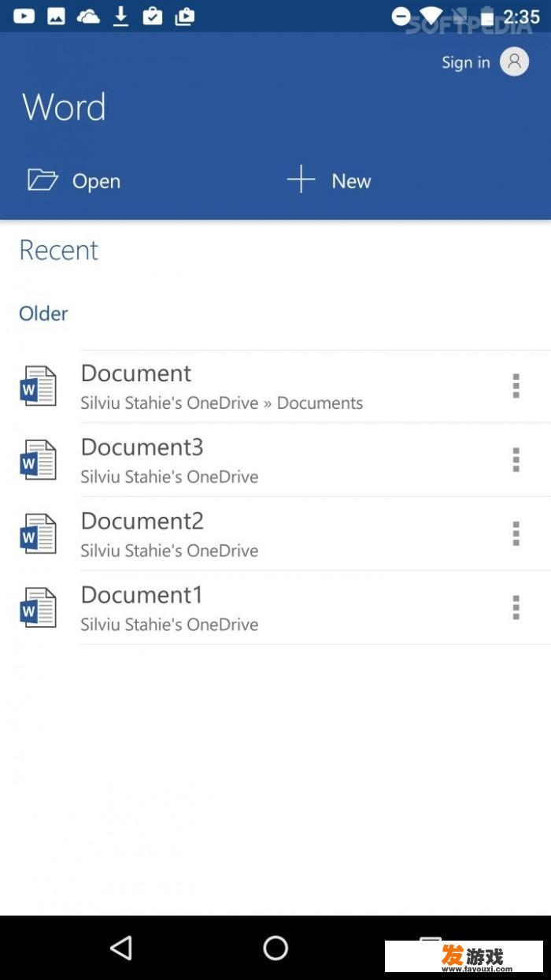Open more options for Document1
551x980 pixels.
pyautogui.click(x=516, y=607)
